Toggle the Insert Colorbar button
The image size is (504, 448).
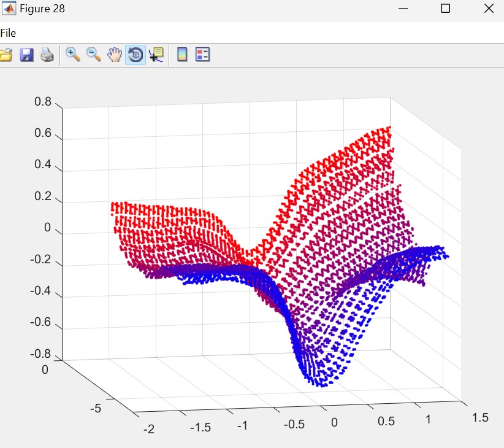(182, 55)
